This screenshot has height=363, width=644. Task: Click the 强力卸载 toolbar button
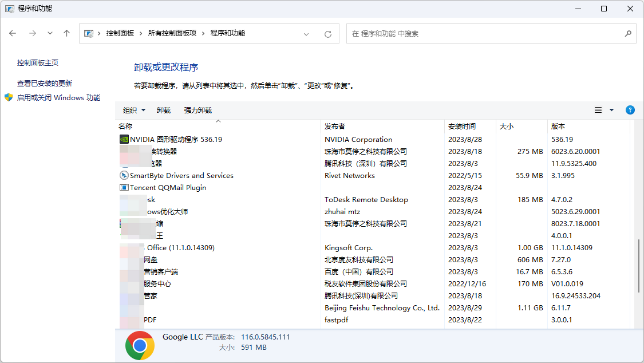pyautogui.click(x=198, y=110)
